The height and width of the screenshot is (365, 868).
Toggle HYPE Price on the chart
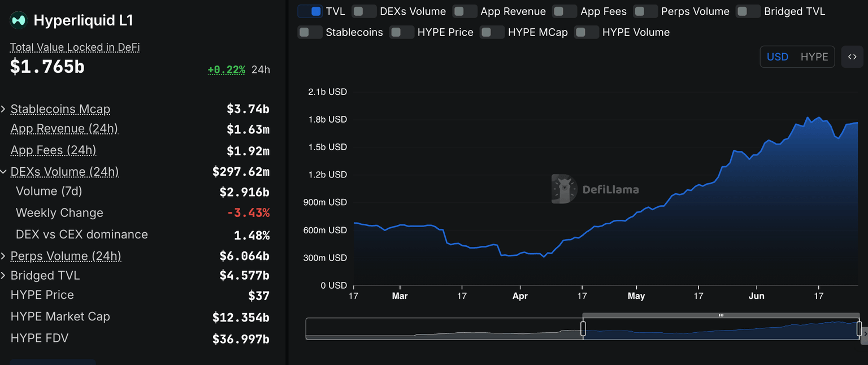pyautogui.click(x=402, y=32)
